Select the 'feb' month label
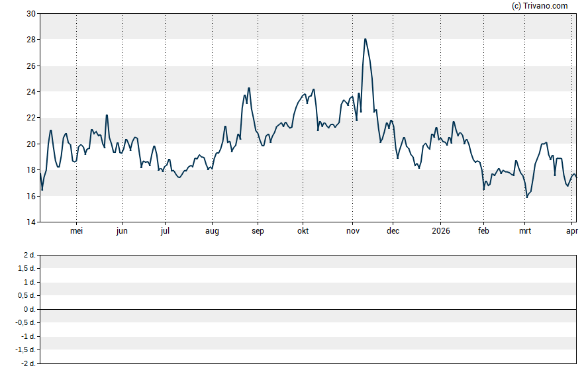The height and width of the screenshot is (374, 588). [483, 231]
